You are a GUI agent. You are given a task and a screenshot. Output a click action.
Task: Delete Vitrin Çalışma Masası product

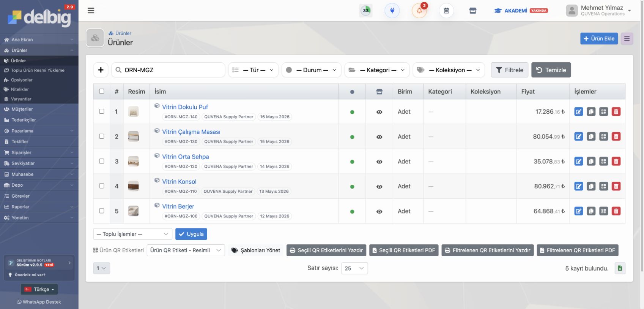point(616,136)
